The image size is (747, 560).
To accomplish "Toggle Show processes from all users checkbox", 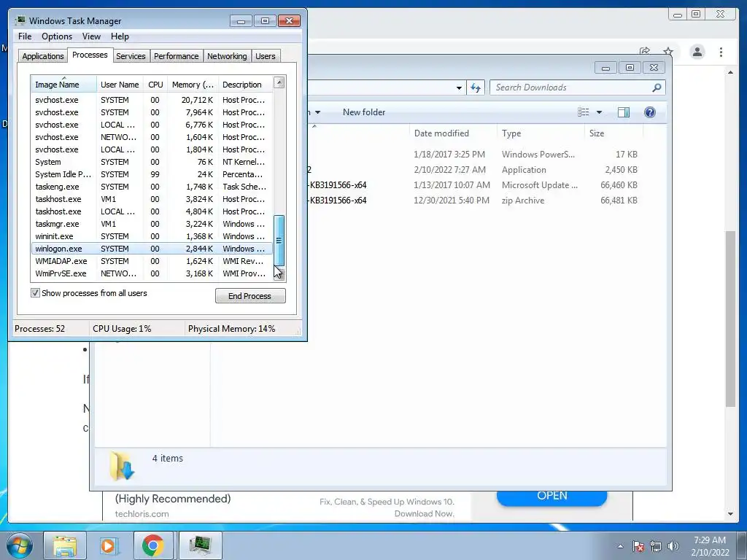I will point(35,293).
